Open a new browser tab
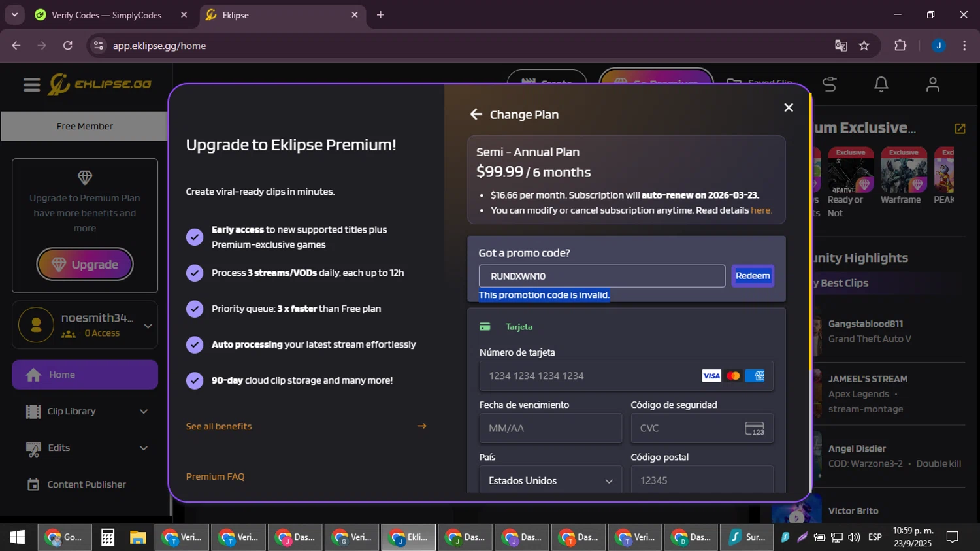Image resolution: width=980 pixels, height=551 pixels. coord(380,15)
